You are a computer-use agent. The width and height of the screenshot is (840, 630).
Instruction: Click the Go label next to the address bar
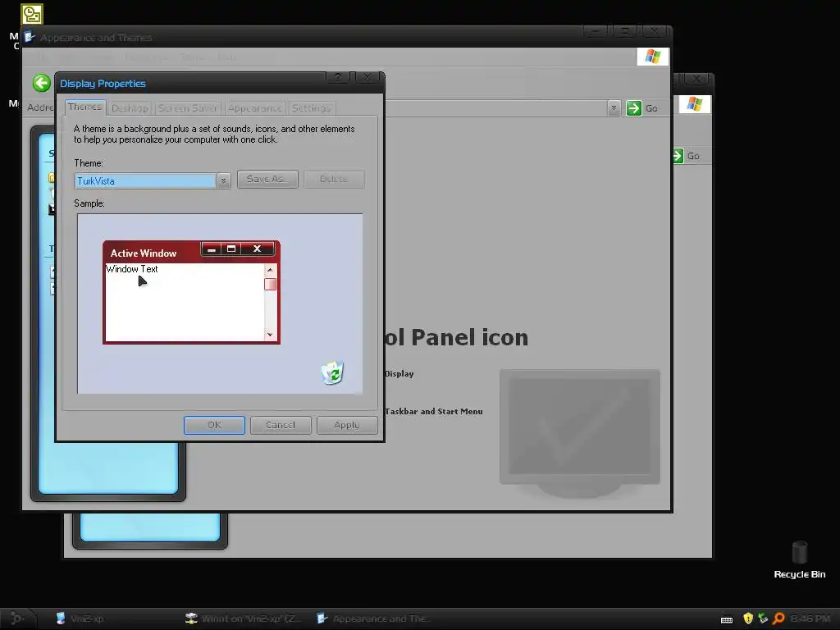pos(651,108)
